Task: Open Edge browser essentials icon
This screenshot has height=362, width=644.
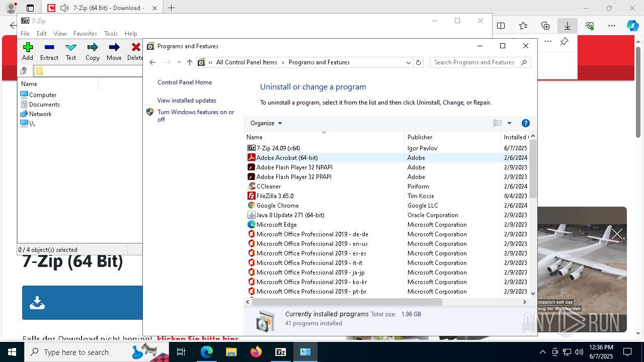Action: 590,26
